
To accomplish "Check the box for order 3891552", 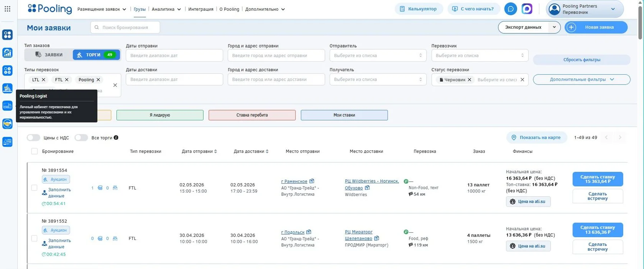I will coord(34,238).
